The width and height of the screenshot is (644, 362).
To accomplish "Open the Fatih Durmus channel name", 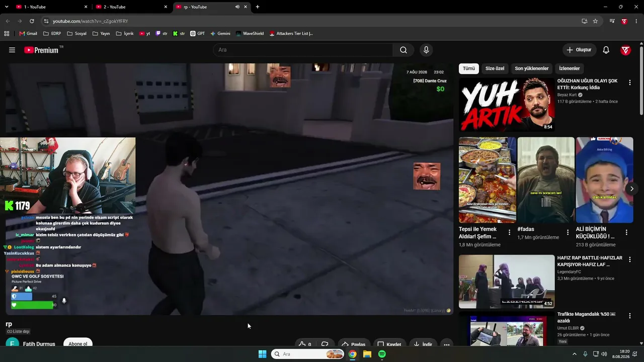I will coord(39,344).
